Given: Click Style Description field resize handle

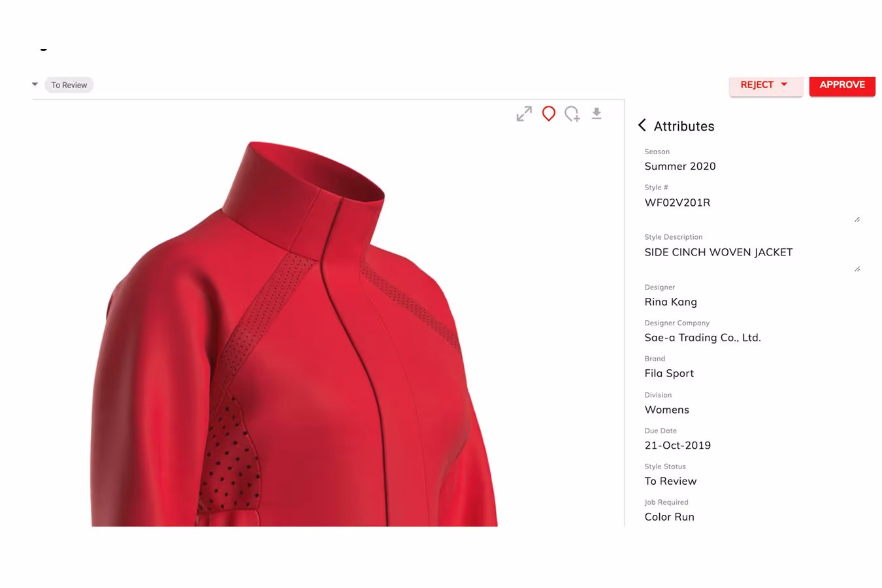Looking at the screenshot, I should click(857, 269).
